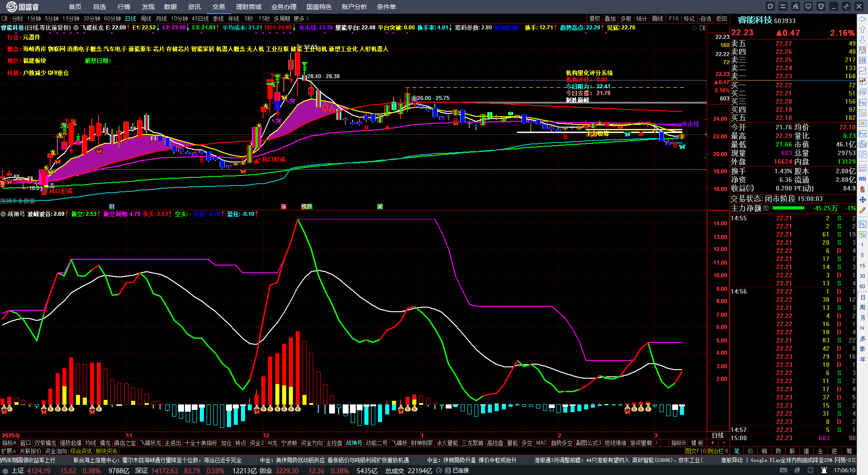Viewport: 868px width, 475px height.
Task: Click the 画线 drawing button
Action: tap(658, 19)
